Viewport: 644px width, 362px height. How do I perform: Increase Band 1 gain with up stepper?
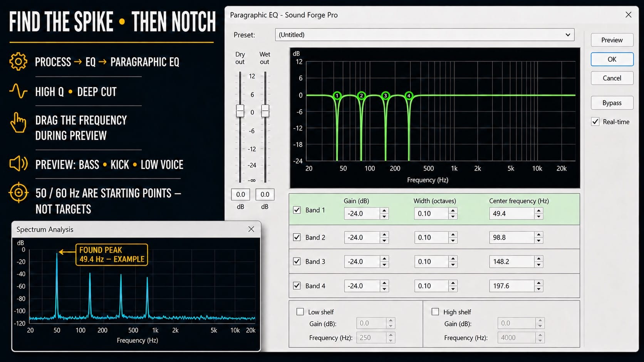pyautogui.click(x=384, y=210)
